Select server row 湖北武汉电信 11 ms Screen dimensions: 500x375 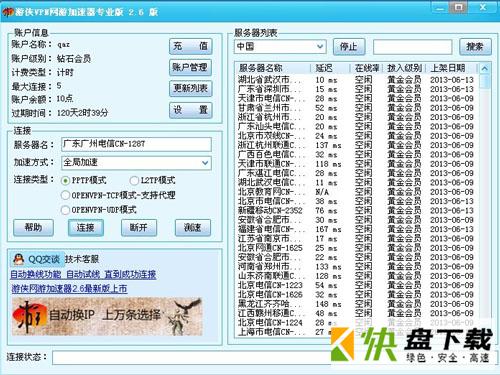click(356, 183)
